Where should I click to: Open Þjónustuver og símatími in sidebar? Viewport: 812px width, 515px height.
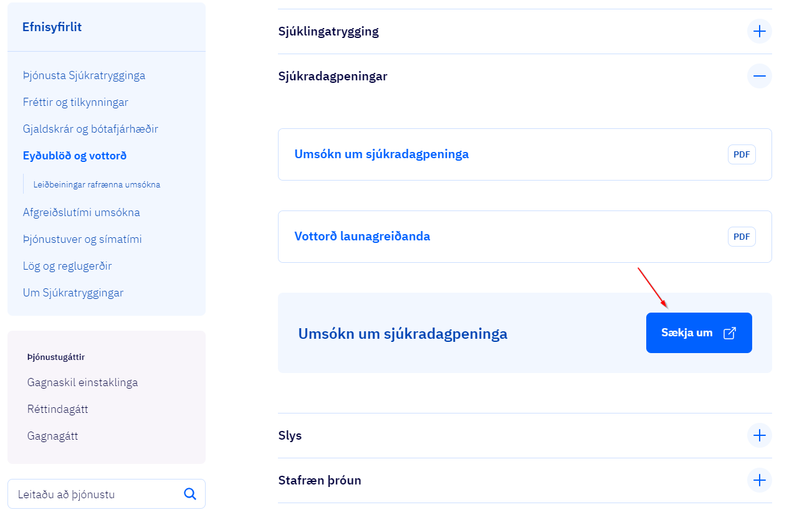[82, 239]
